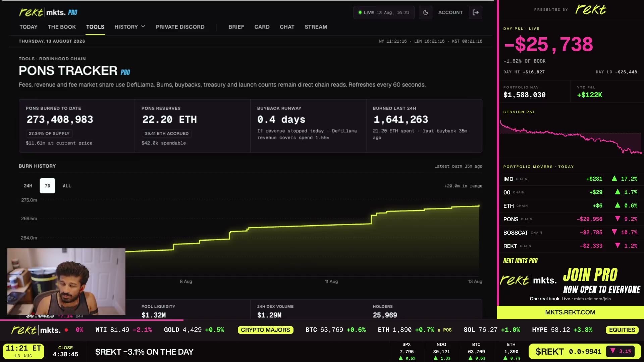The height and width of the screenshot is (362, 644).
Task: Click the $REKT price badge
Action: point(585,352)
